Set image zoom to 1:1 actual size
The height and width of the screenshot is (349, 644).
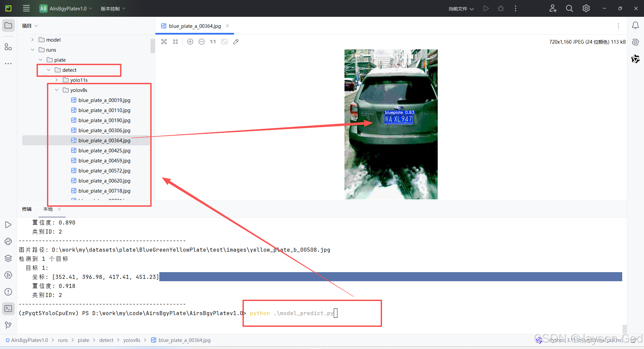point(213,42)
